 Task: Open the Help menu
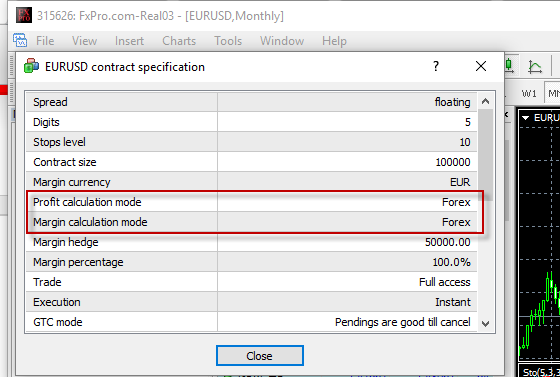pos(334,41)
